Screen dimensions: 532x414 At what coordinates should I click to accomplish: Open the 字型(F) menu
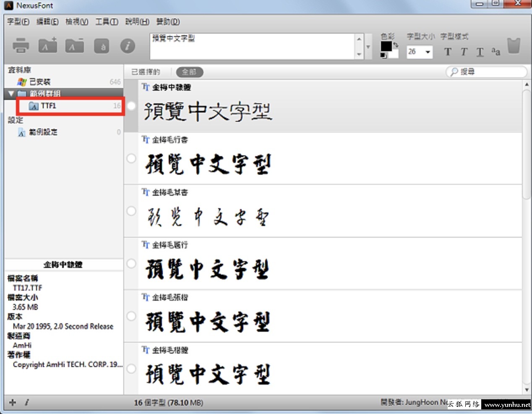pos(18,21)
